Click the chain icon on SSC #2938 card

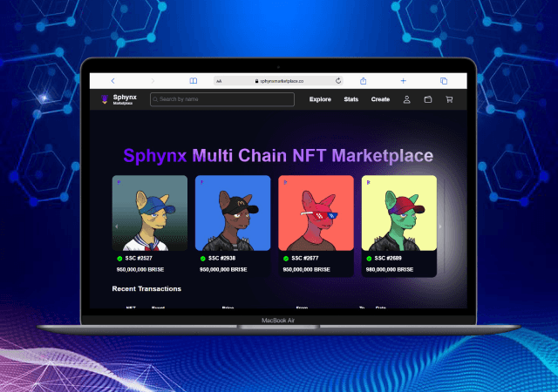tap(201, 182)
